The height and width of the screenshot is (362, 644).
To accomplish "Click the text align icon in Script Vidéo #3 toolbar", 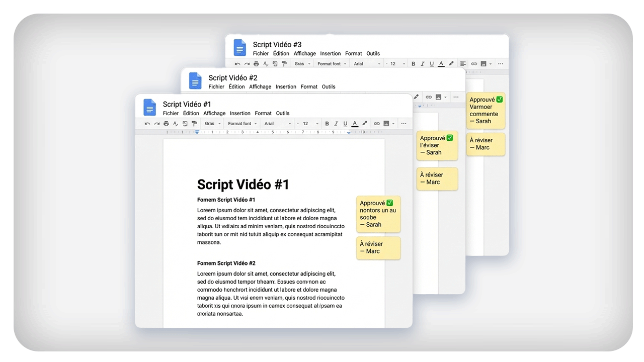I will 463,64.
